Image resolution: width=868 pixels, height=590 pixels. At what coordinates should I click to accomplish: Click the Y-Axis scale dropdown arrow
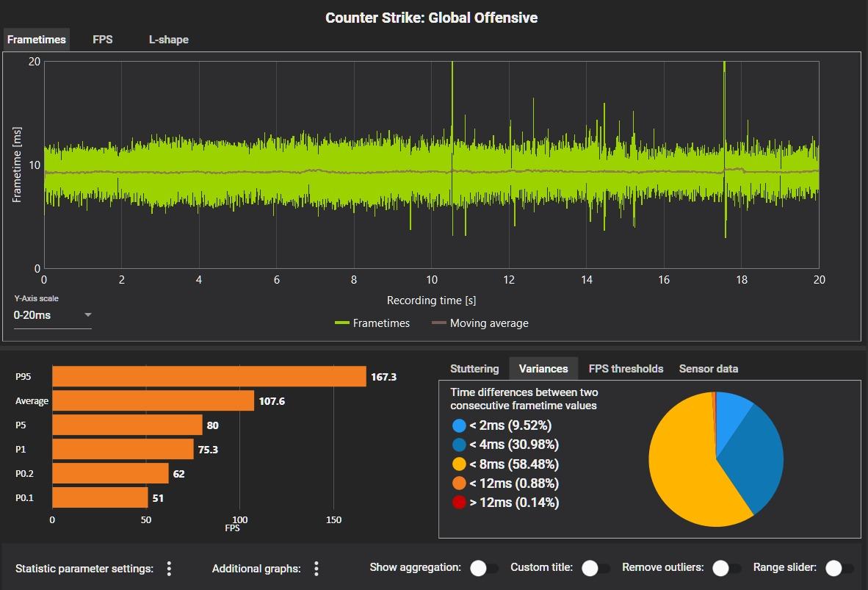[87, 314]
